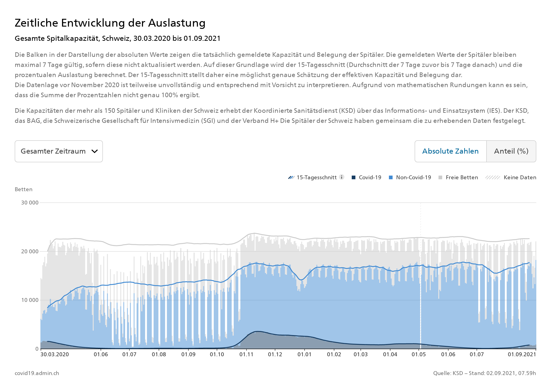Click the 01.09.2021 end date label
Viewport: 551px width, 392px height.
(x=522, y=354)
